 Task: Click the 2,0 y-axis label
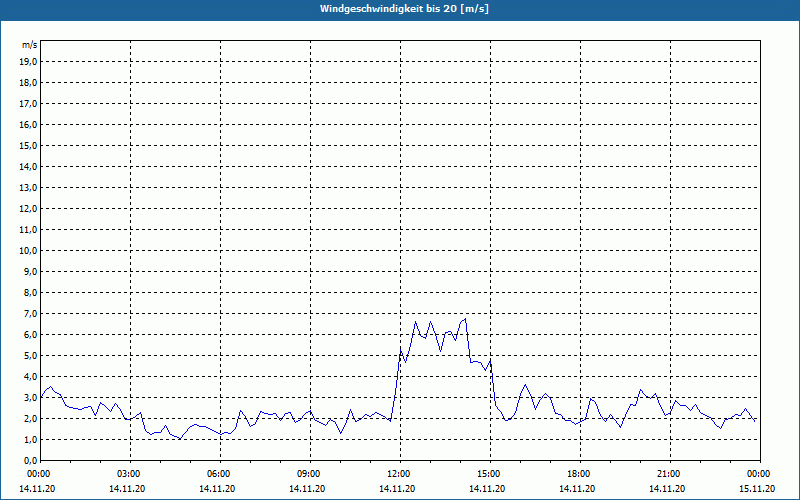31,418
